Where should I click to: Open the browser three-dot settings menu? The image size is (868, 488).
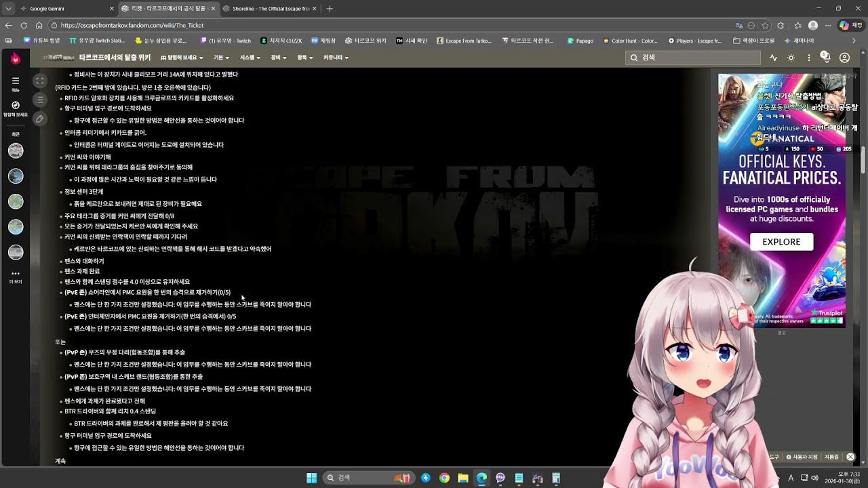point(828,25)
